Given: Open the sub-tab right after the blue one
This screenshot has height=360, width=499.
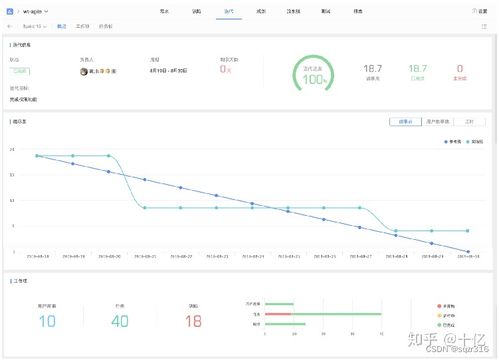Looking at the screenshot, I should pos(82,26).
